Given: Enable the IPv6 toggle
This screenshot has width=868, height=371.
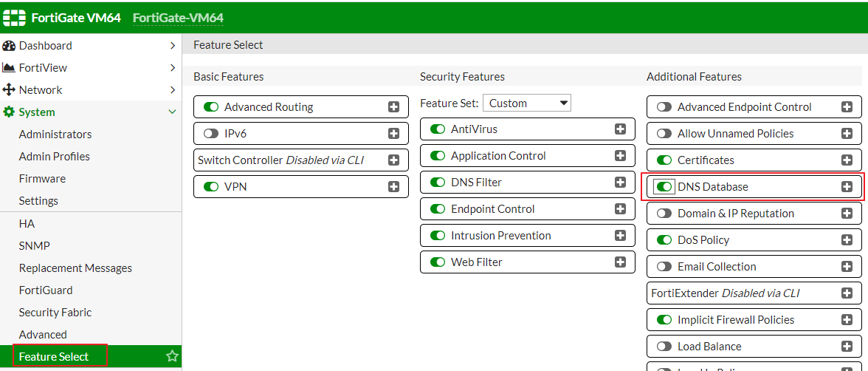Looking at the screenshot, I should (x=211, y=134).
